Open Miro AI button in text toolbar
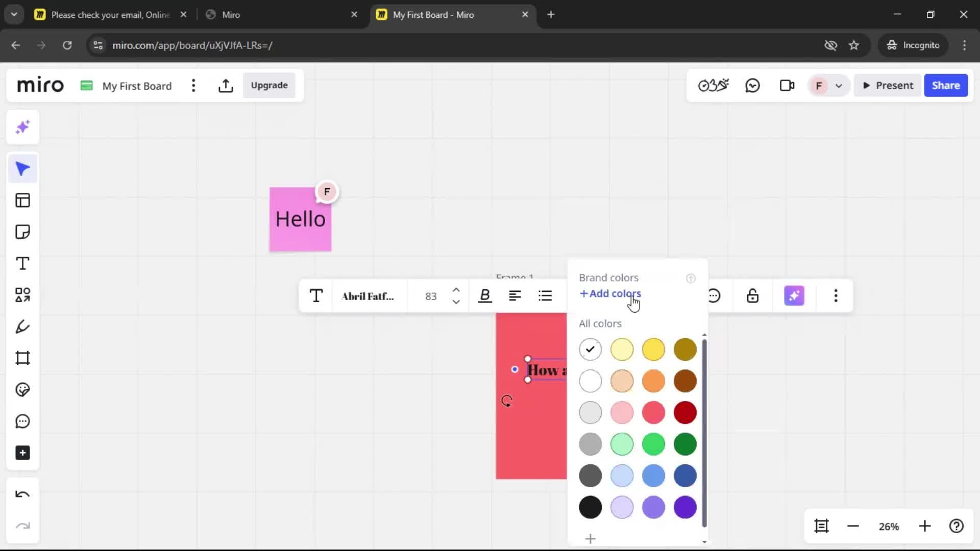 (794, 296)
